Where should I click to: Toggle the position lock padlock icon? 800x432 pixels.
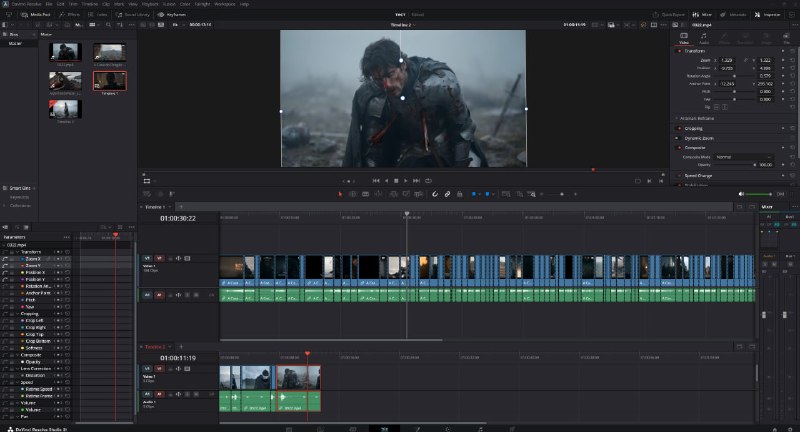(x=460, y=194)
